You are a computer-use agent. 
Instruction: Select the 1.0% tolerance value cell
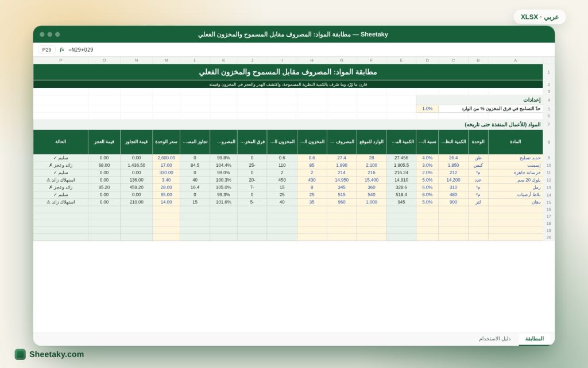[x=427, y=109]
